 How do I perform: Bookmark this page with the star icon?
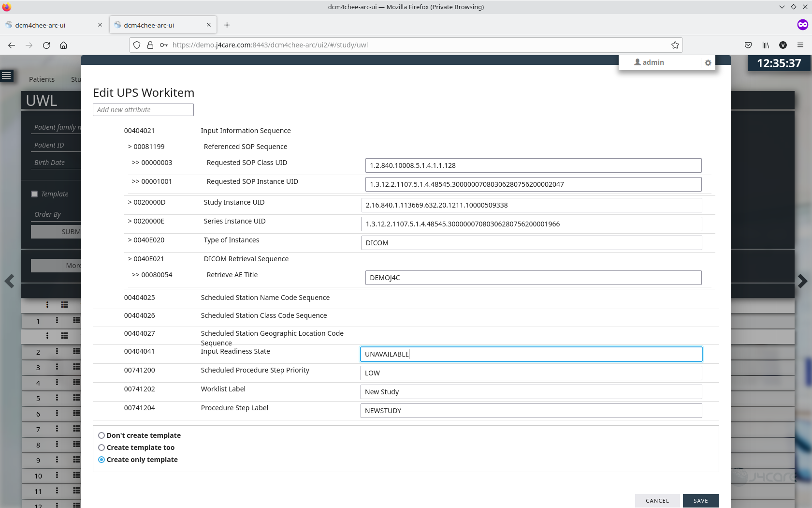click(675, 45)
